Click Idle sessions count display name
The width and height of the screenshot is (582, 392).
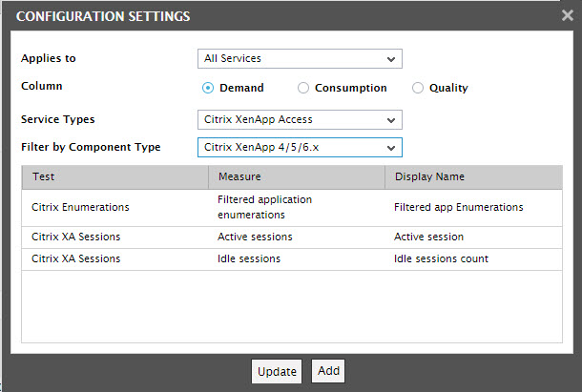coord(441,258)
